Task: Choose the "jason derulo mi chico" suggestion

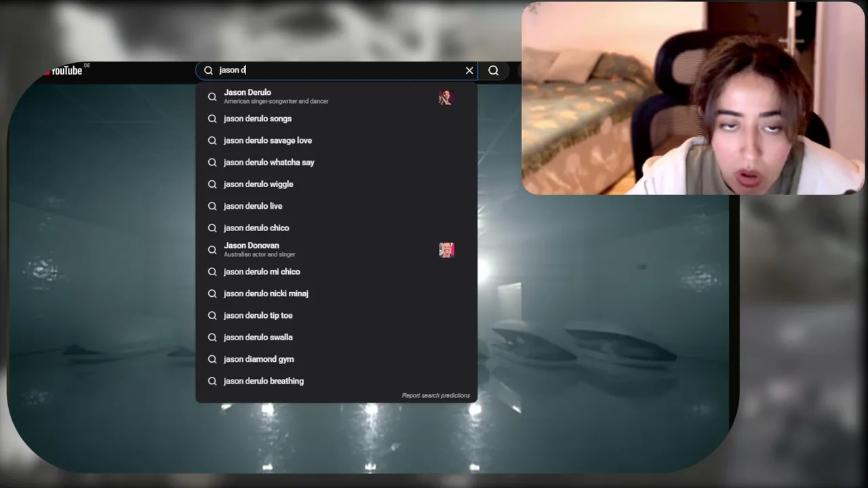Action: click(x=336, y=272)
